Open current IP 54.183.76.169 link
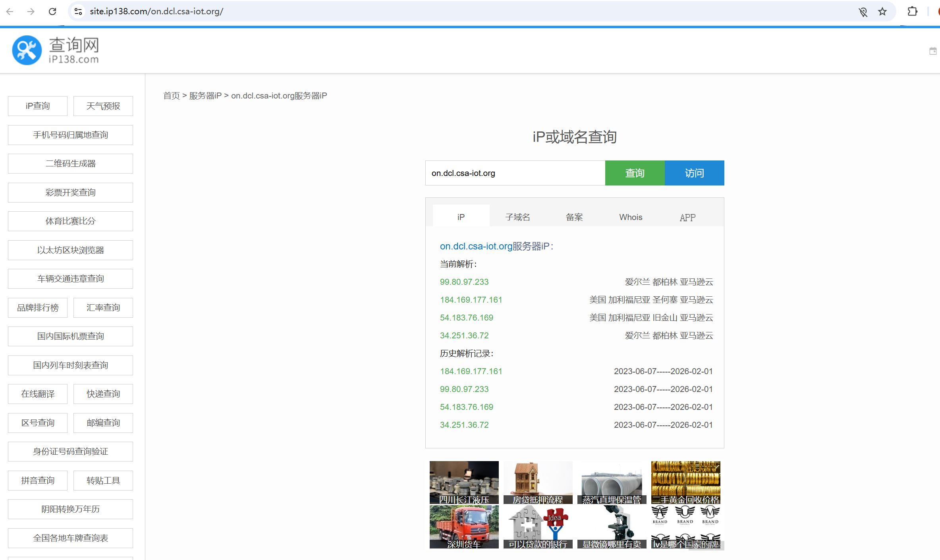 [467, 318]
